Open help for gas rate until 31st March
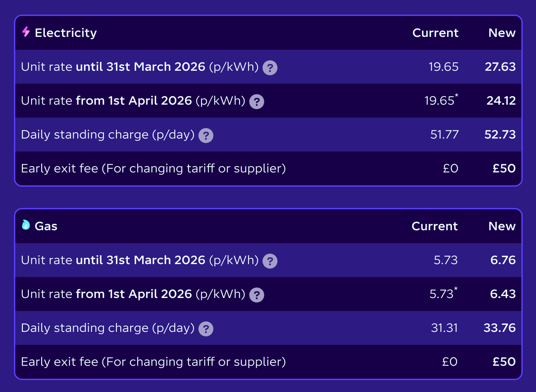The image size is (536, 392). click(270, 261)
